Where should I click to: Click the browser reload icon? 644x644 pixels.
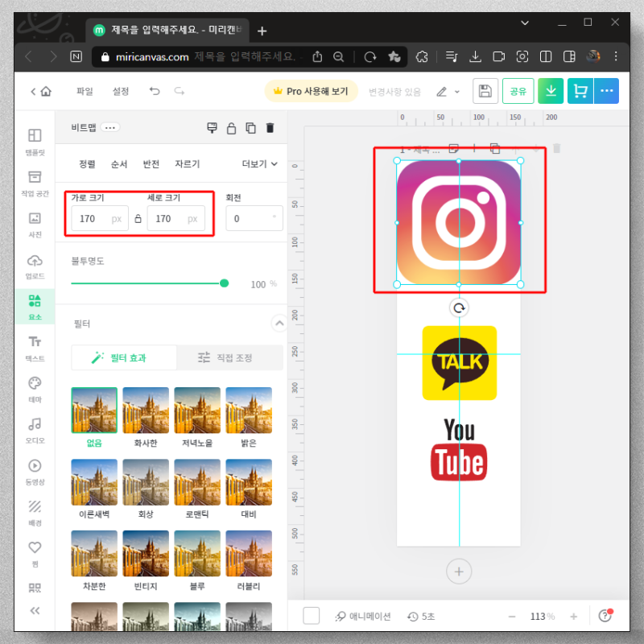369,56
